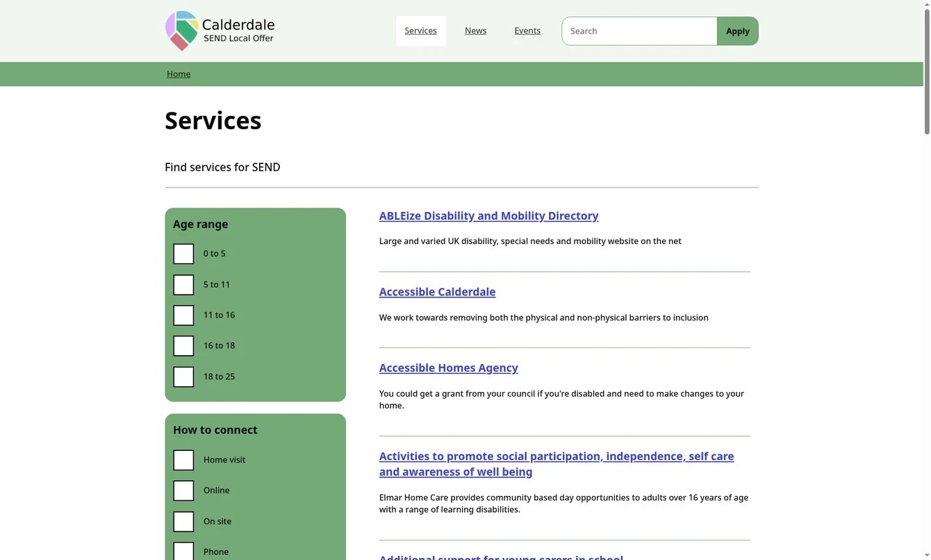Click the 'Large and varied UK disability' description
This screenshot has width=931, height=560.
[x=530, y=241]
